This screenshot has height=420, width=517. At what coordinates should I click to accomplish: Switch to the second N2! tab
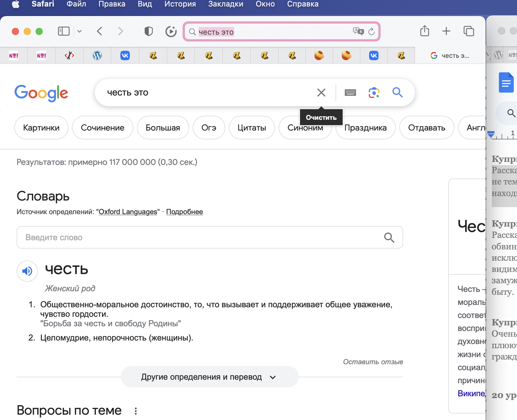(x=42, y=55)
